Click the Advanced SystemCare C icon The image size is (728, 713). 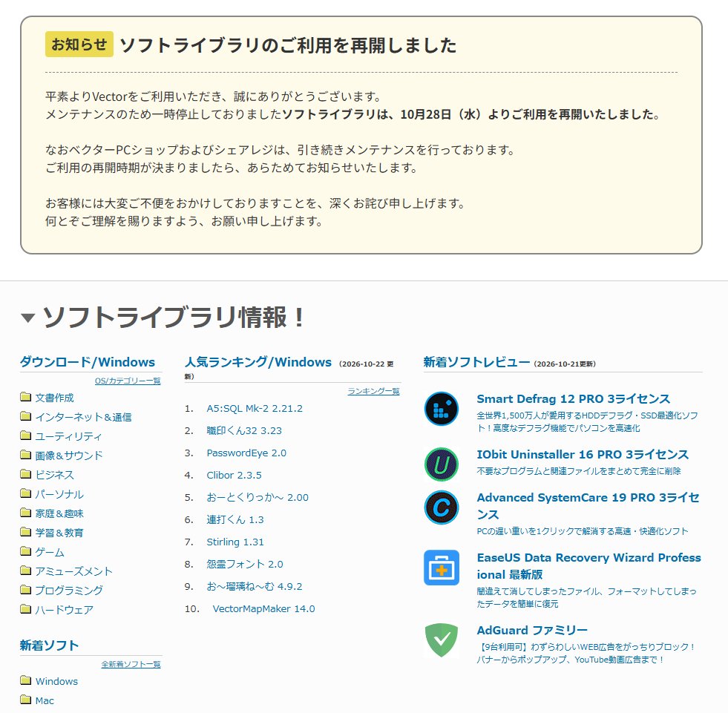(441, 507)
